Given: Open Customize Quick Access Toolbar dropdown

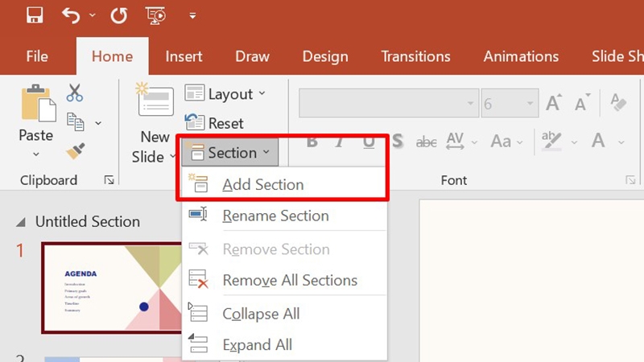Looking at the screenshot, I should point(192,16).
